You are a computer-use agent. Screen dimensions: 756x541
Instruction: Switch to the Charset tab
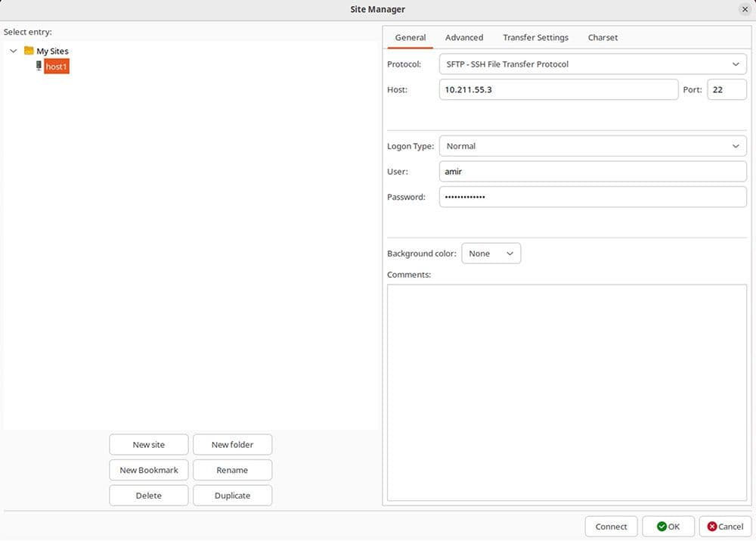coord(603,37)
